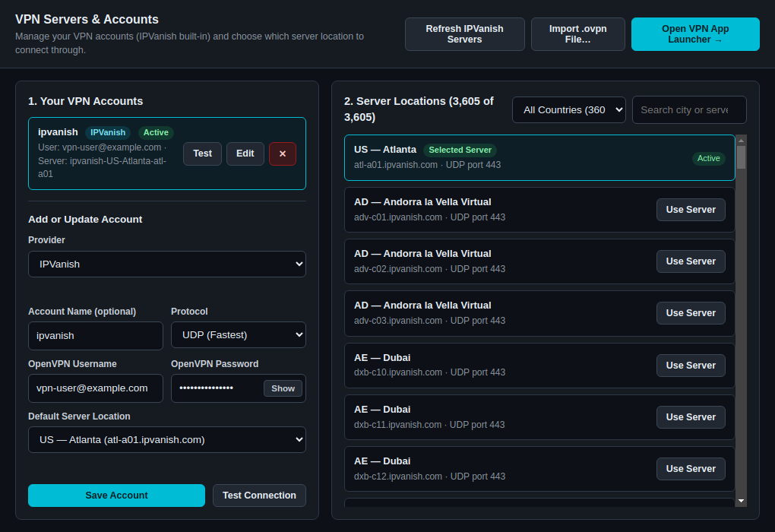The image size is (775, 532).
Task: Click the Selected Server badge
Action: 460,150
